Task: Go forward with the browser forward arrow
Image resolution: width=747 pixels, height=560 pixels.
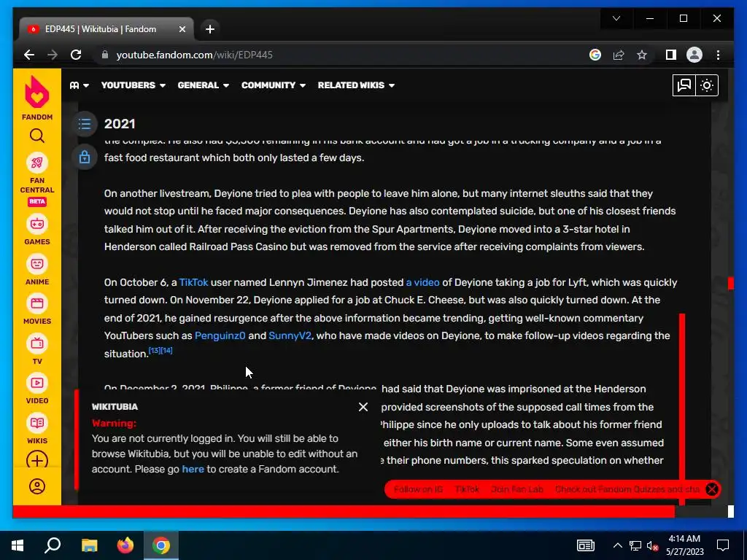Action: 53,55
